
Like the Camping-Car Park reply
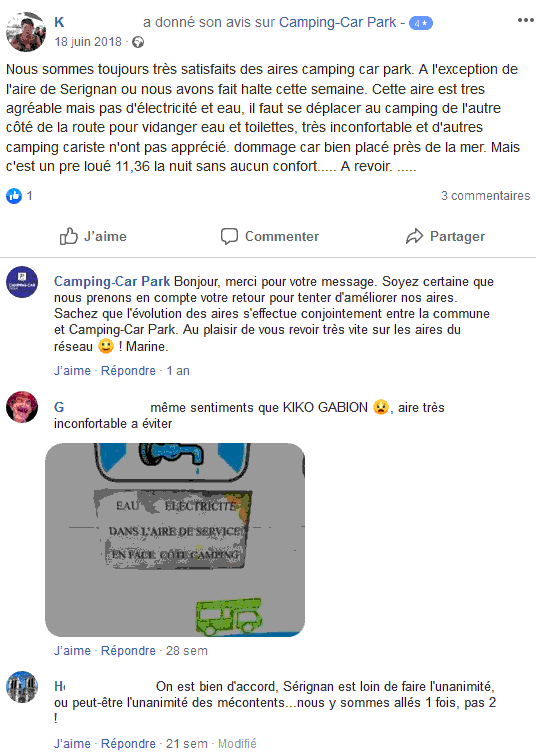pyautogui.click(x=72, y=371)
